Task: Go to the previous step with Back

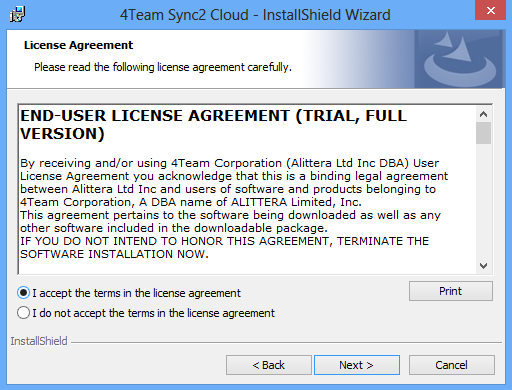Action: (269, 365)
